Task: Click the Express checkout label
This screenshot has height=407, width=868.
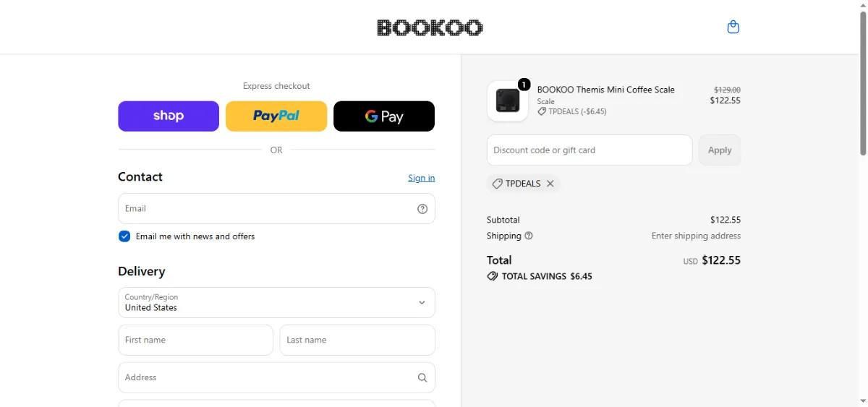Action: pyautogui.click(x=276, y=86)
